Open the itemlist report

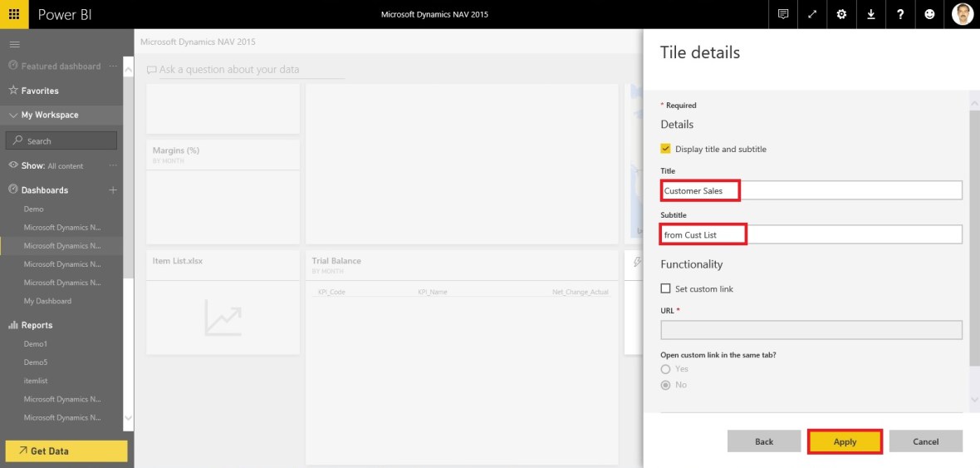coord(36,381)
